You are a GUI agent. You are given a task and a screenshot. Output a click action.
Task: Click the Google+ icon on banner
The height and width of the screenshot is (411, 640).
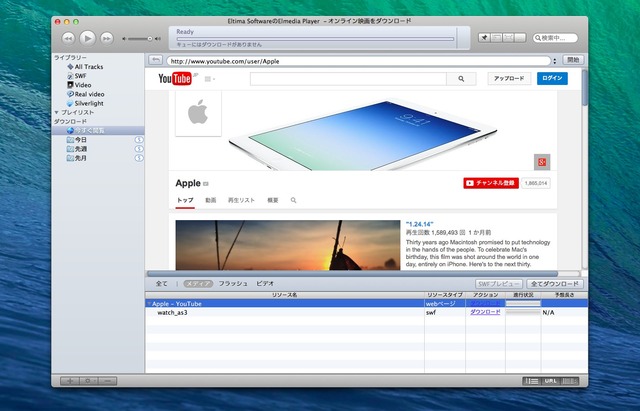click(x=542, y=162)
